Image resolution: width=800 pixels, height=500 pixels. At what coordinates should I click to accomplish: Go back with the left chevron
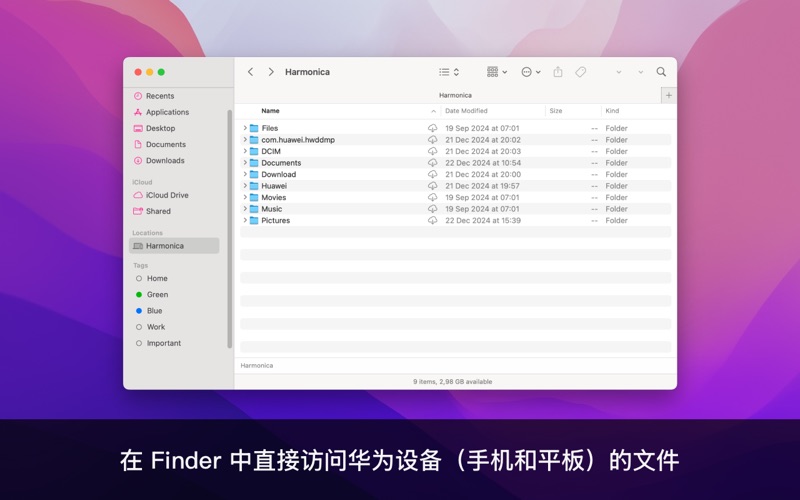click(251, 72)
